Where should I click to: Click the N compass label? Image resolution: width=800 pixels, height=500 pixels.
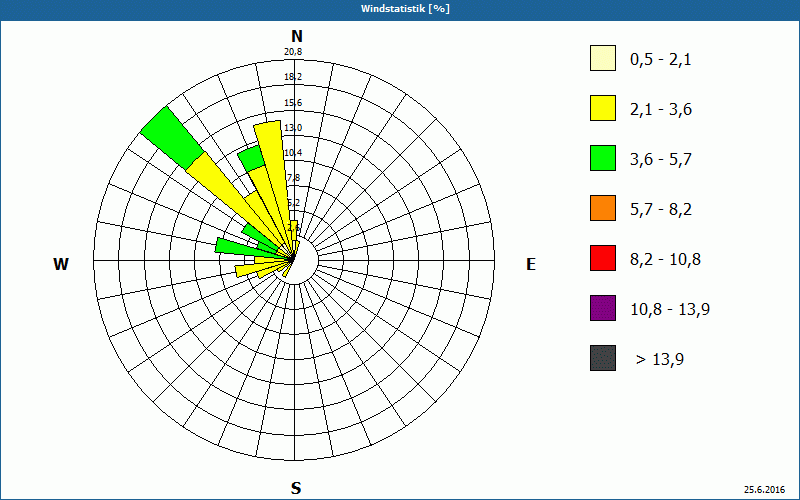[296, 36]
